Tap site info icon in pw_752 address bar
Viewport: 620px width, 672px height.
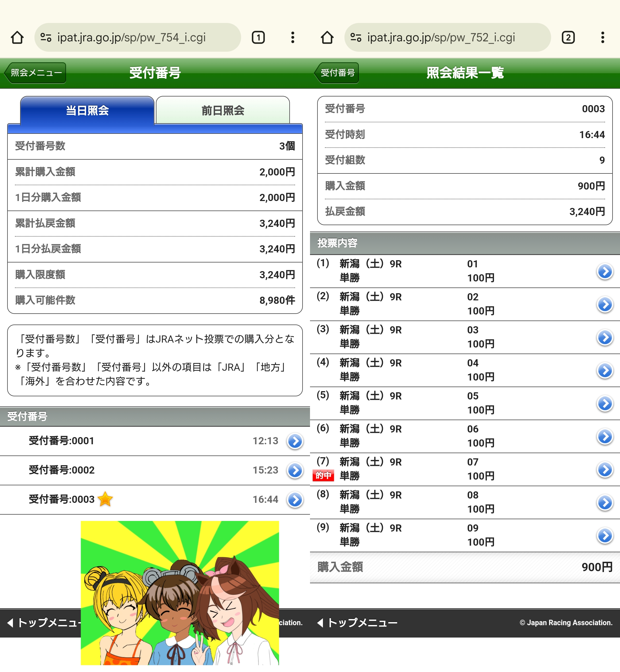[356, 37]
